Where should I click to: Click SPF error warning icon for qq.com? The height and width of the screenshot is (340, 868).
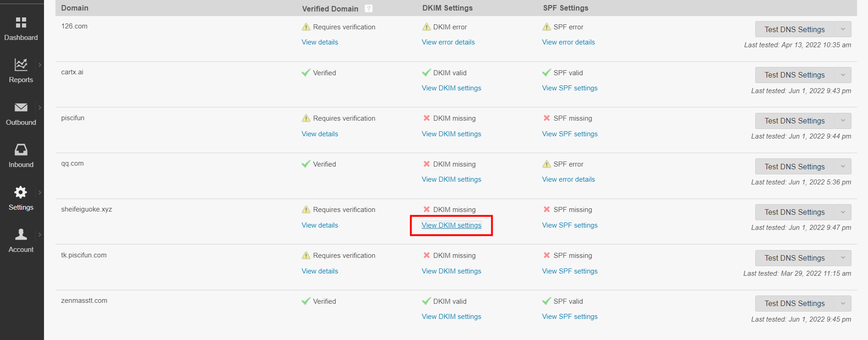point(547,164)
